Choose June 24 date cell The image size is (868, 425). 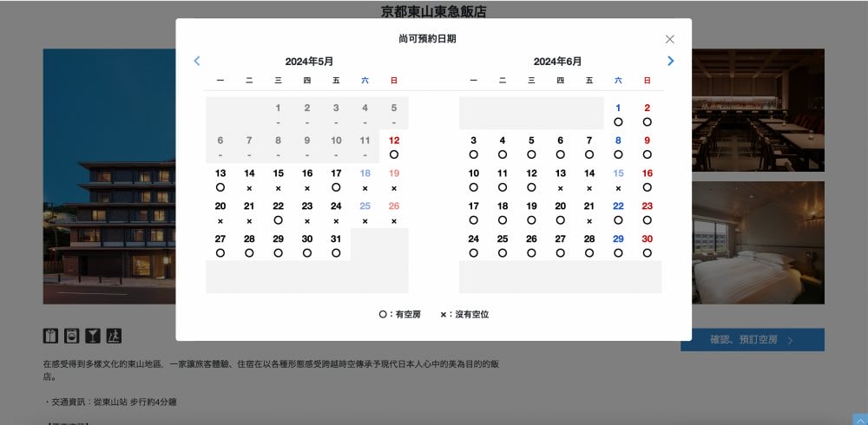(x=473, y=245)
